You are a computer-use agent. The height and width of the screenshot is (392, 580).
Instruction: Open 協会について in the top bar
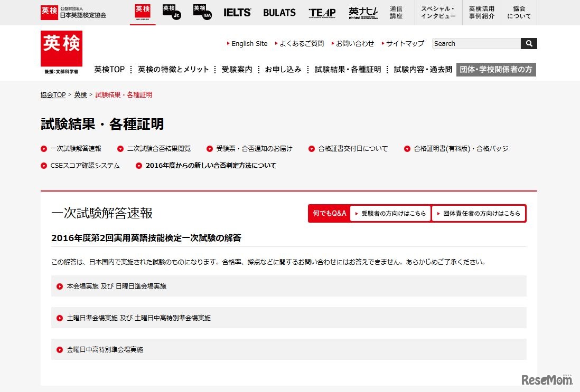coord(519,13)
